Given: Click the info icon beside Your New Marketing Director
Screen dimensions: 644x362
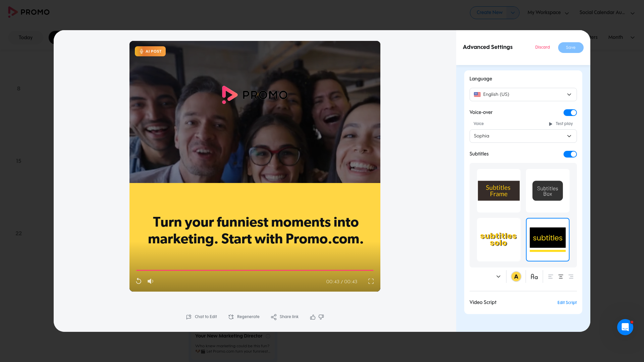Looking at the screenshot, I should tap(268, 336).
